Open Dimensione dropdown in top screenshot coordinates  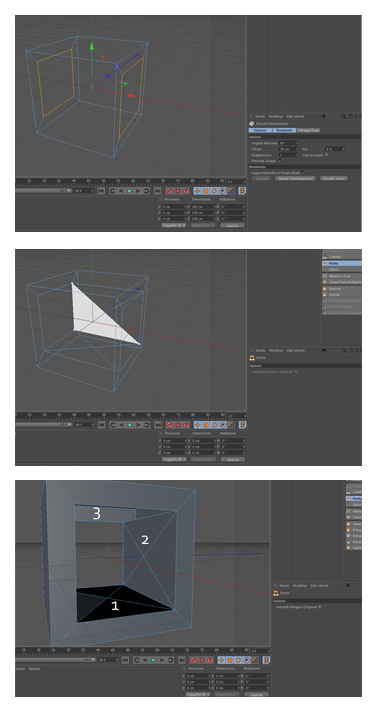pyautogui.click(x=203, y=225)
